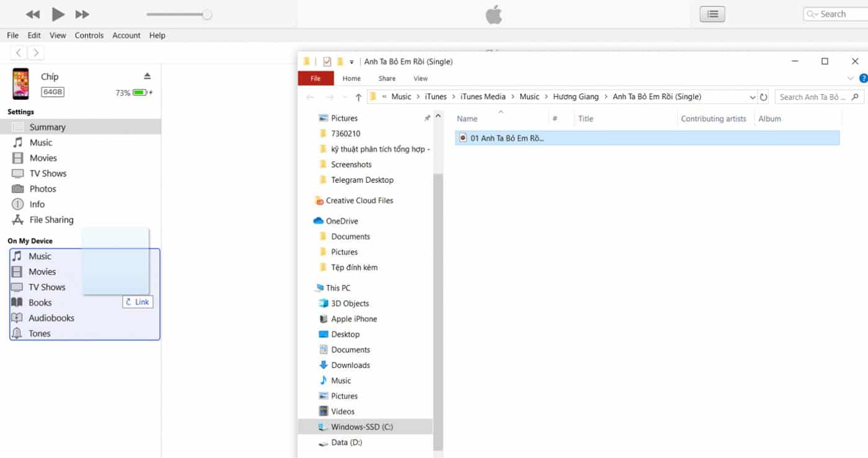Go back using the iTunes back arrow

(x=18, y=52)
